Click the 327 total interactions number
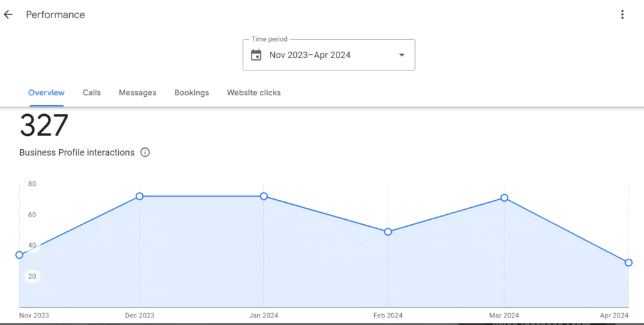 (x=44, y=126)
